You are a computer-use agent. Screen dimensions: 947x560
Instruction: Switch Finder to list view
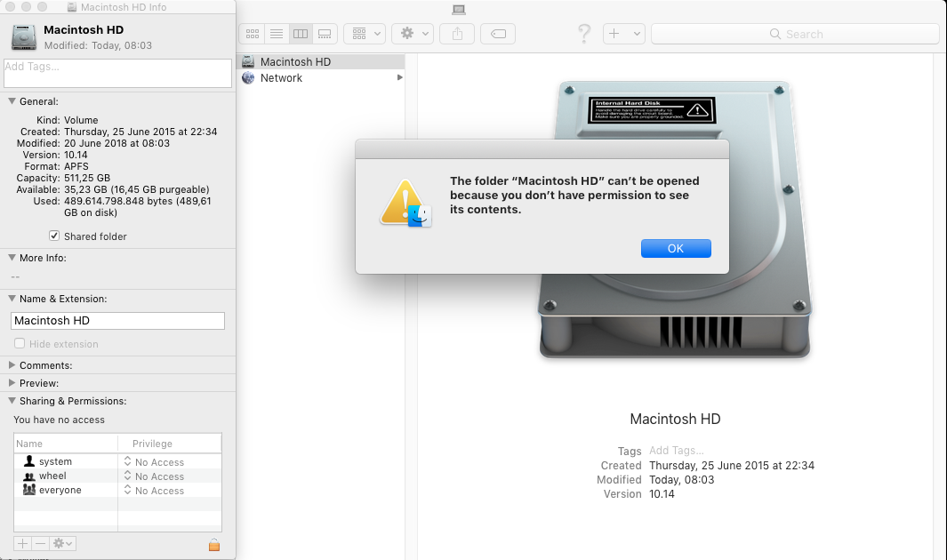tap(277, 34)
